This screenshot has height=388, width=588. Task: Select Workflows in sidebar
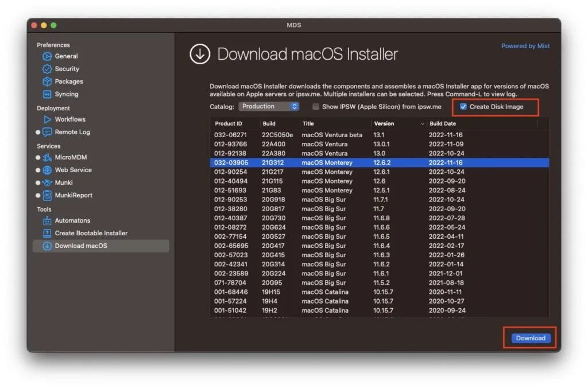[70, 119]
